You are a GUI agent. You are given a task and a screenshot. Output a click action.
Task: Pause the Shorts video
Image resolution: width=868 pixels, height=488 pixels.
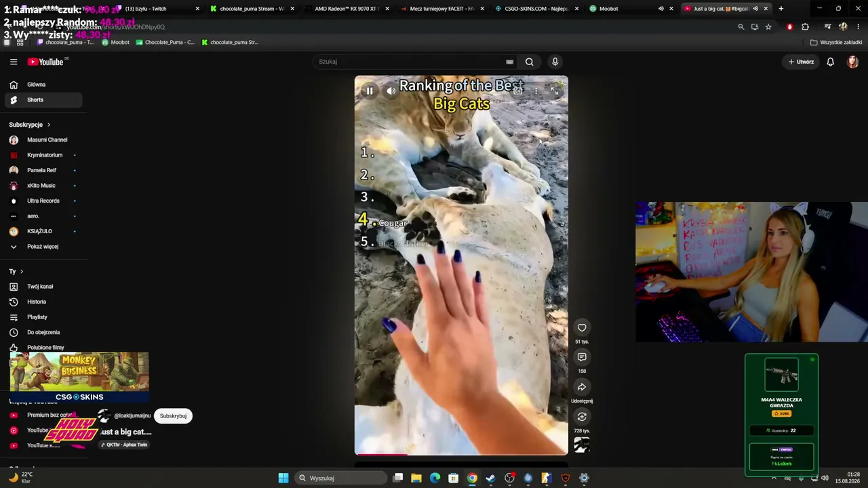370,91
